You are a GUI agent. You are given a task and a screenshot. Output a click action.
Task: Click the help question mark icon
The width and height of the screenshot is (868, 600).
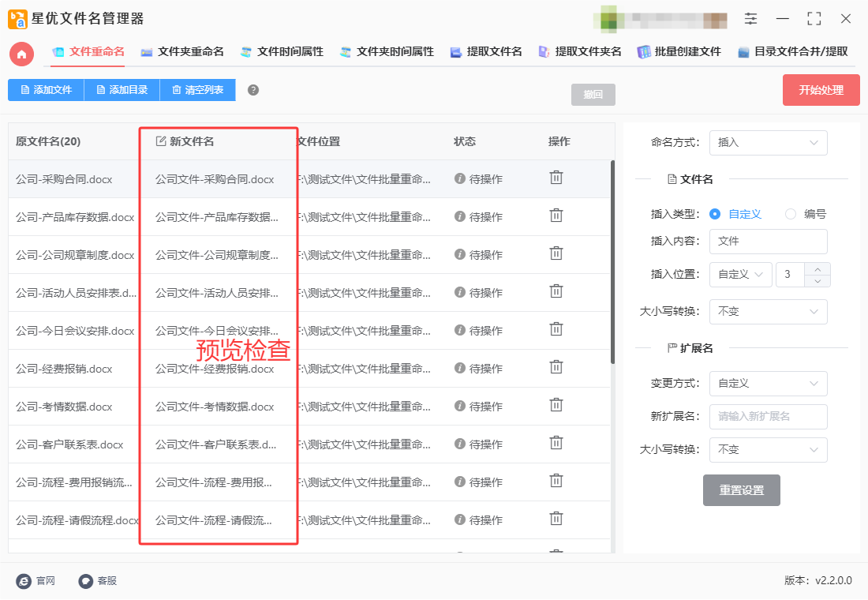coord(253,90)
